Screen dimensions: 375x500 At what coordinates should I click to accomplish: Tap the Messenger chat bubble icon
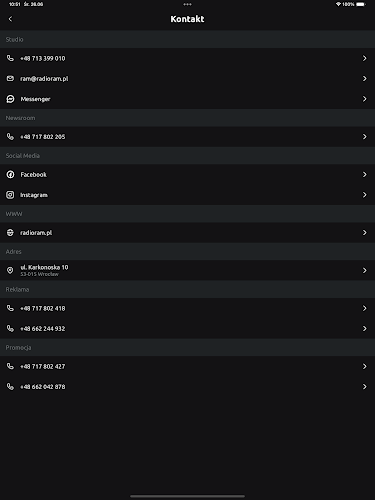tap(10, 99)
